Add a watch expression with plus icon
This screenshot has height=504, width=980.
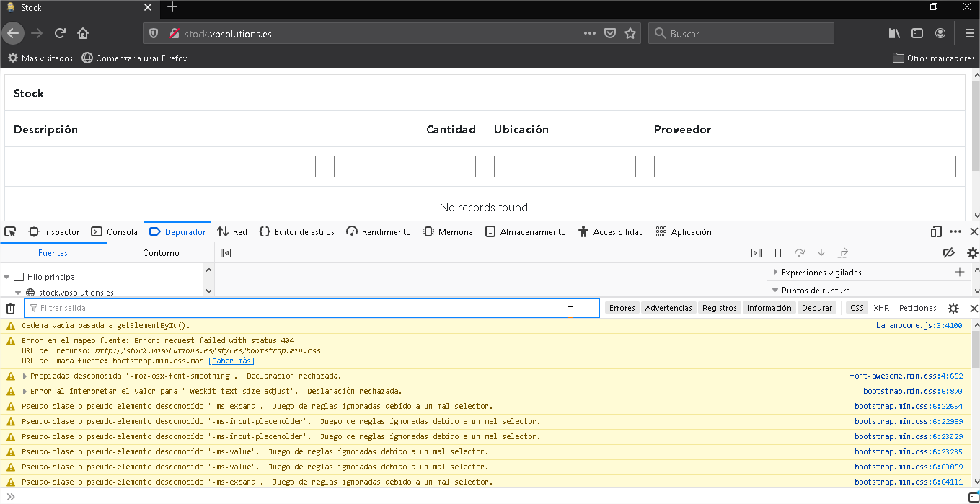click(x=960, y=272)
